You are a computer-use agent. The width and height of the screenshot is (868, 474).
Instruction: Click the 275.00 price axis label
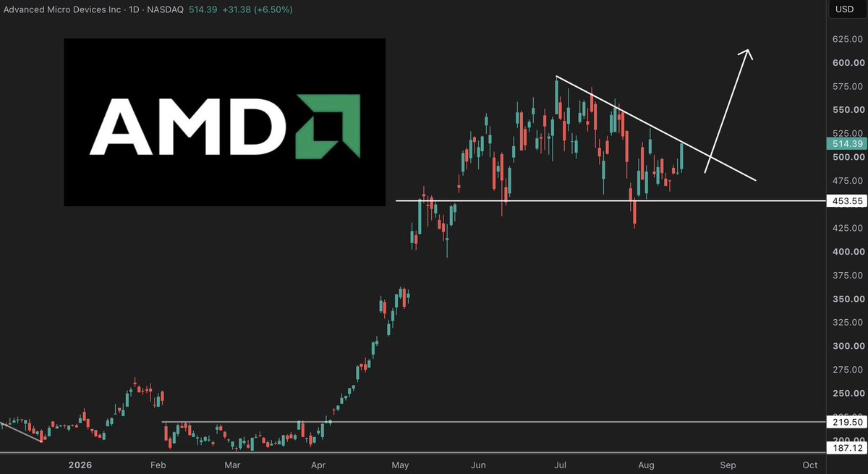(x=848, y=370)
